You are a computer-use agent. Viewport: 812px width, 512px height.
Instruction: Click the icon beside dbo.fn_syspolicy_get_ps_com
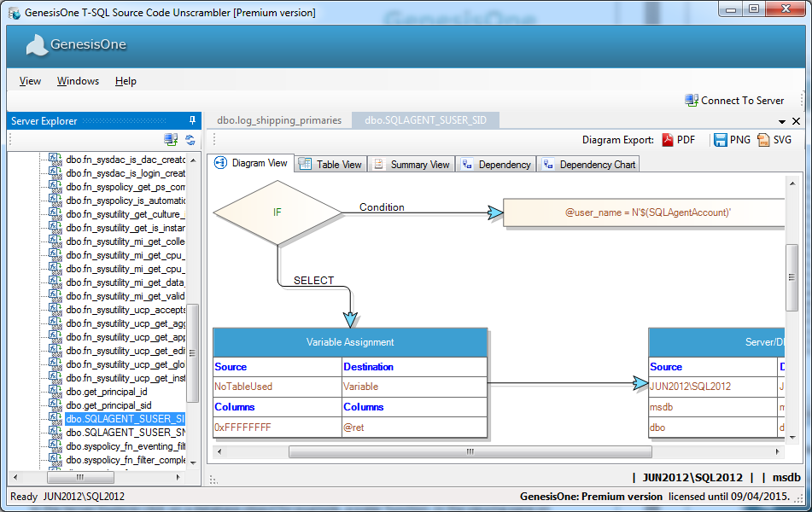pos(55,186)
